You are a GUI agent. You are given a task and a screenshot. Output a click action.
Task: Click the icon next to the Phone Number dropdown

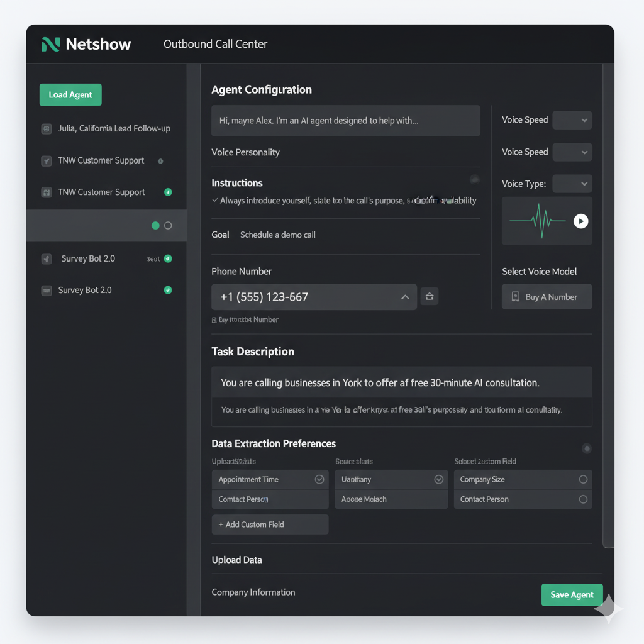[430, 296]
